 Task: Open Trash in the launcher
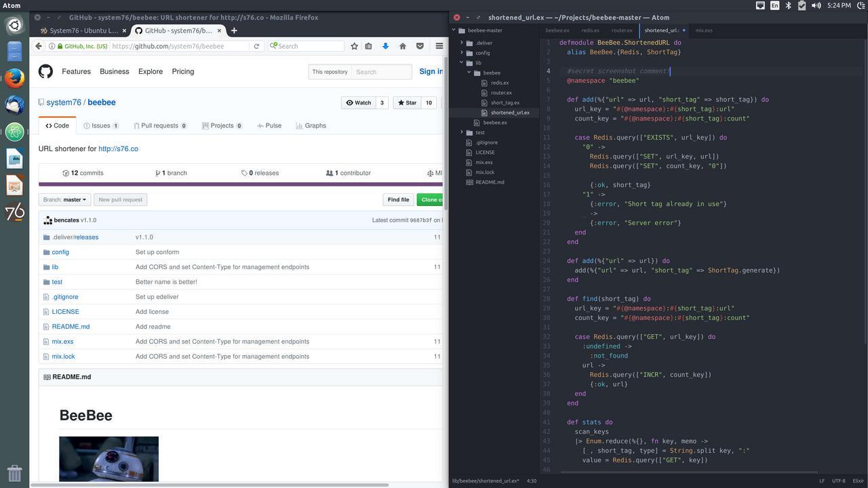point(15,472)
